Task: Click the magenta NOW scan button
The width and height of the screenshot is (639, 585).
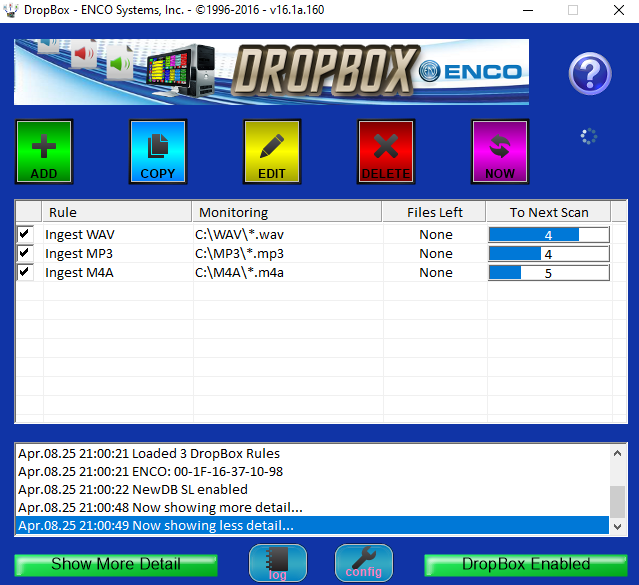Action: tap(500, 152)
